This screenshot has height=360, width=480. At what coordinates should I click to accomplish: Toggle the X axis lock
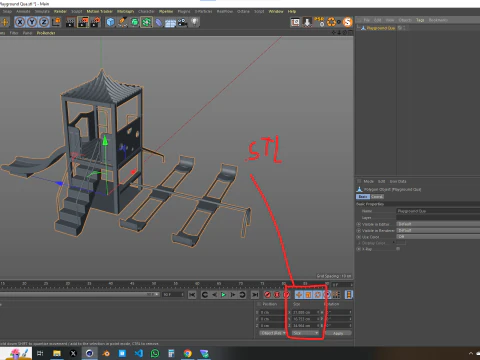click(20, 22)
